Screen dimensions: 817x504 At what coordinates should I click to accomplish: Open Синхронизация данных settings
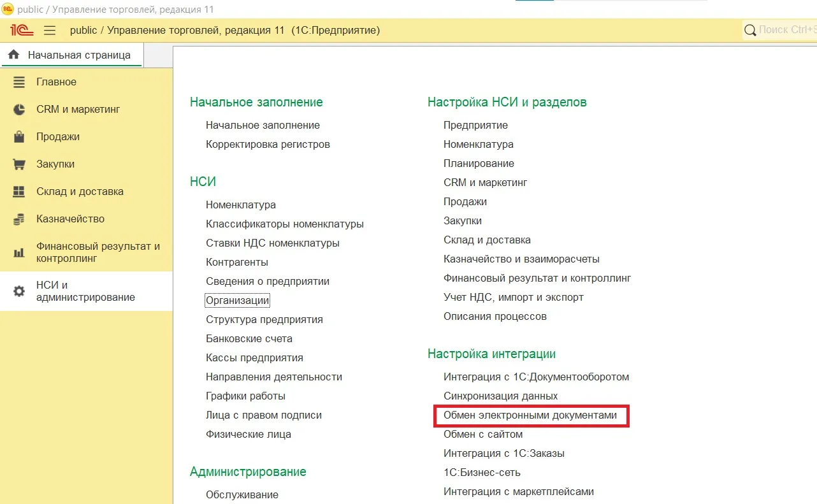click(x=500, y=396)
